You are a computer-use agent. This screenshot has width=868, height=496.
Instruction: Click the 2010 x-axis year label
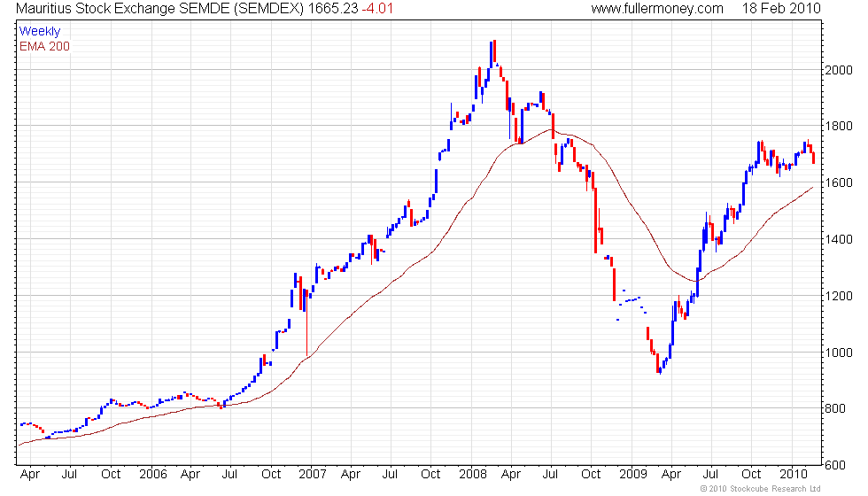click(x=794, y=475)
